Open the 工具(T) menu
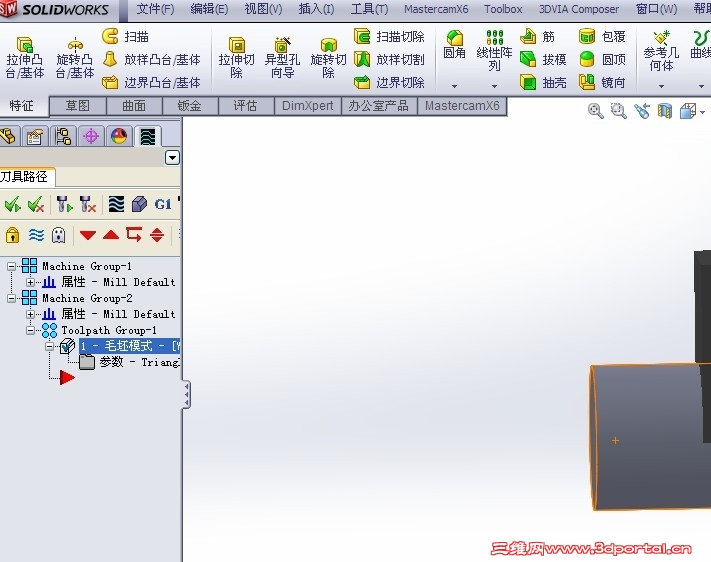 tap(369, 9)
